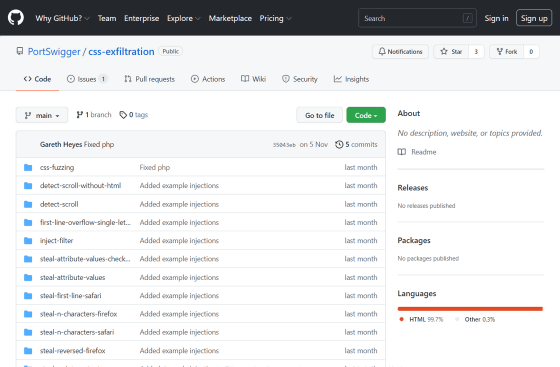Open the css-fuzzing folder name

pyautogui.click(x=57, y=167)
